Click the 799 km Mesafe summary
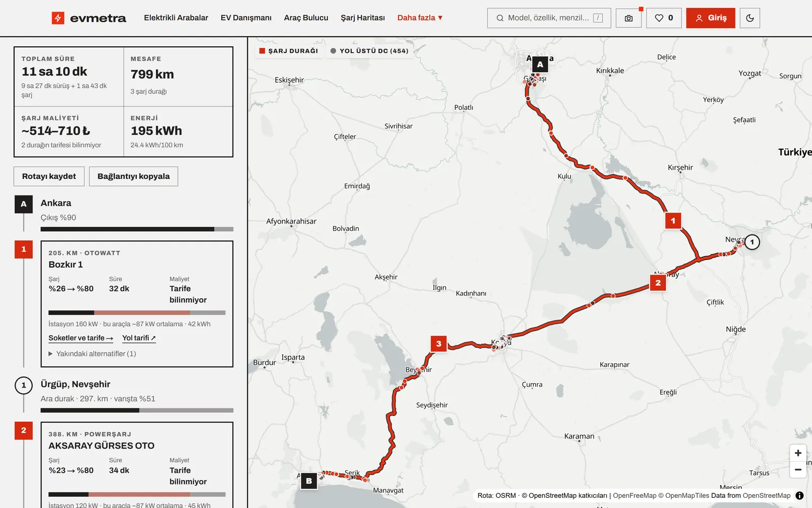Image resolution: width=812 pixels, height=508 pixels. click(x=178, y=76)
